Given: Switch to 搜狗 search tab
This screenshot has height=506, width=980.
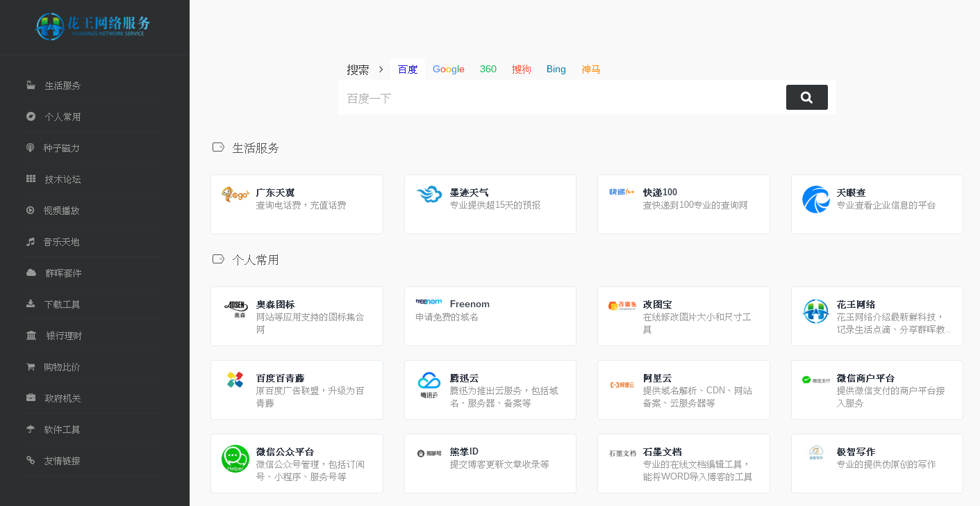Looking at the screenshot, I should (x=522, y=70).
